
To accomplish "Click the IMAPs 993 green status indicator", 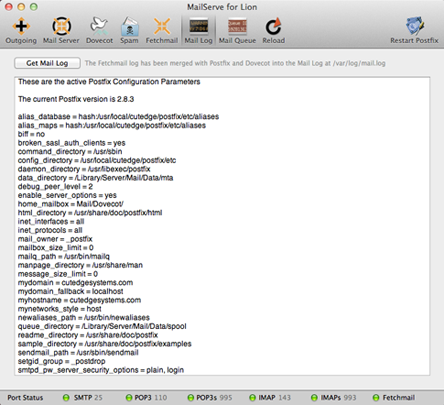I will 314,398.
